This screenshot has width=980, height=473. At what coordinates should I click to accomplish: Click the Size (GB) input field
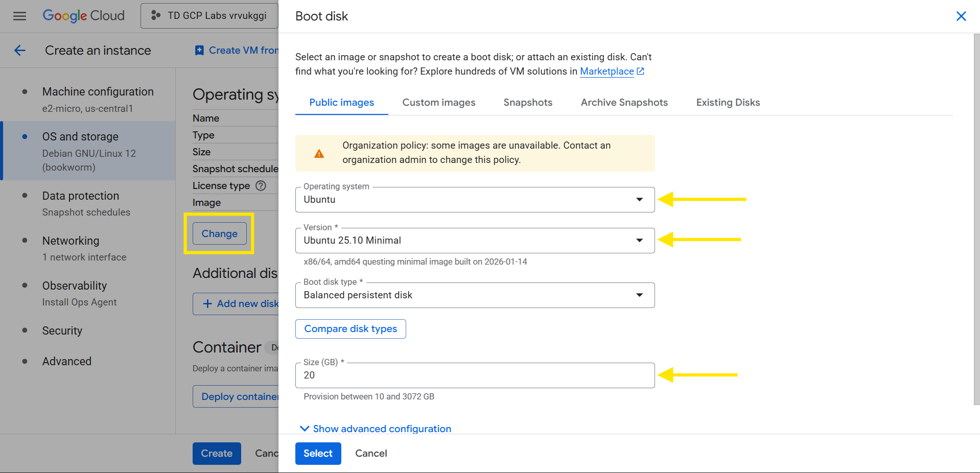(x=474, y=375)
